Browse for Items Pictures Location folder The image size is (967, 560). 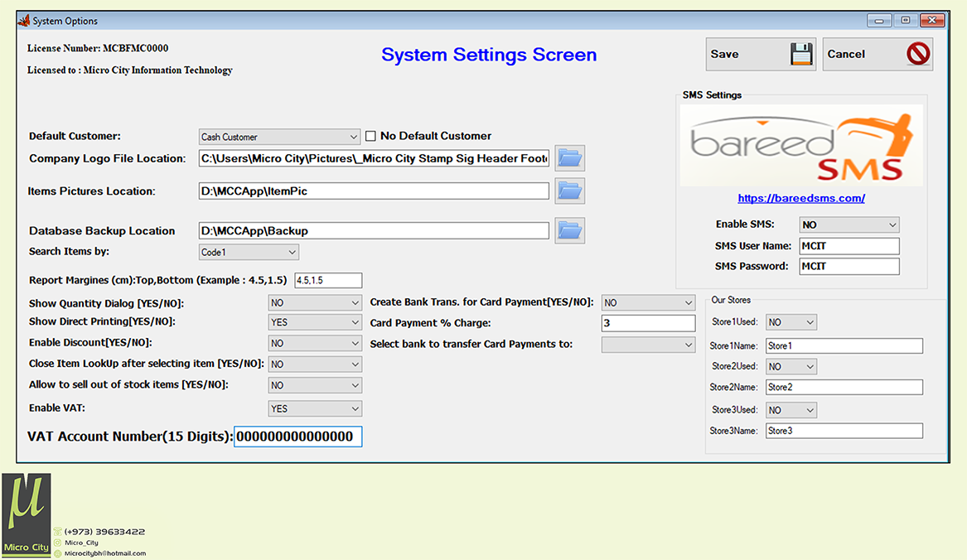pos(570,191)
